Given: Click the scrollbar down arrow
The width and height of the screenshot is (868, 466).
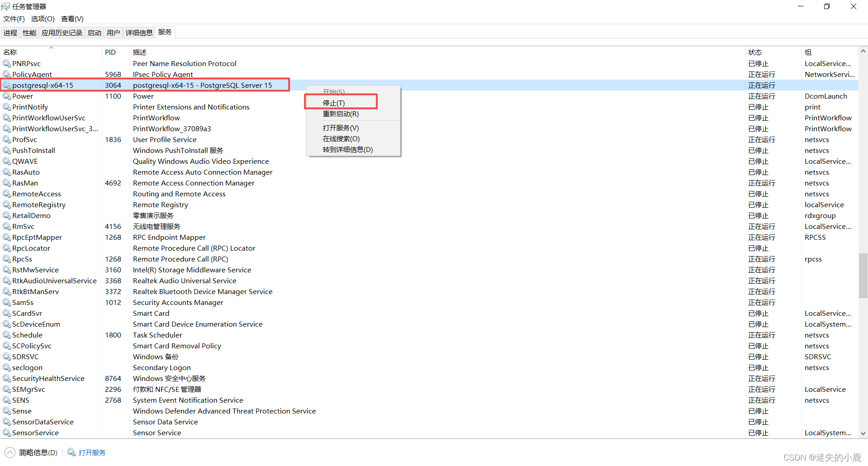Looking at the screenshot, I should tap(863, 433).
